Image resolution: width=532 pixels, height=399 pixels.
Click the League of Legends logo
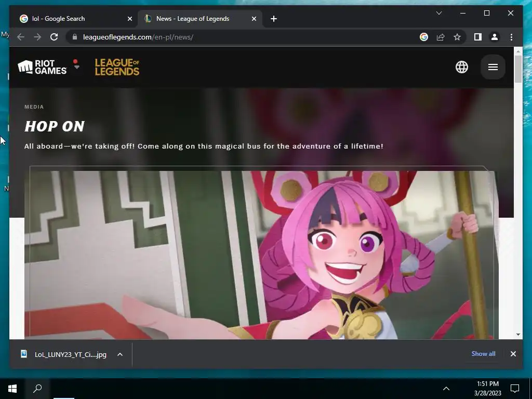[x=117, y=67]
